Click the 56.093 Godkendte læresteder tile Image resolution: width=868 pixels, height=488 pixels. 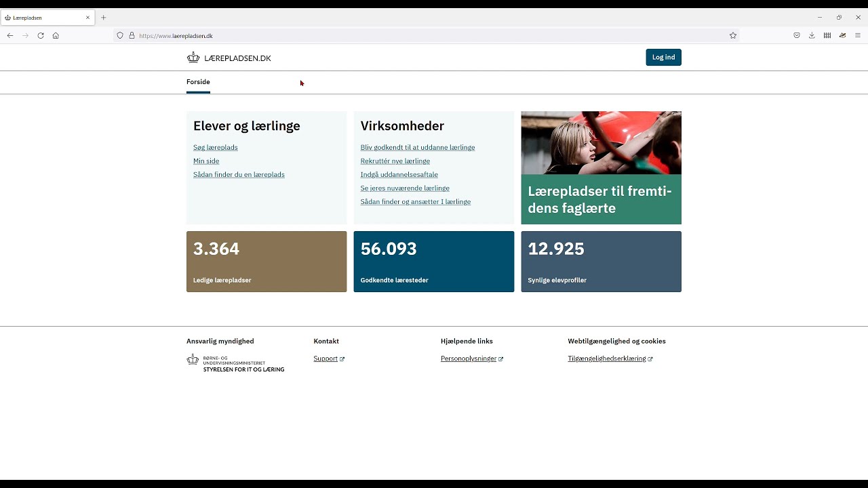point(434,262)
